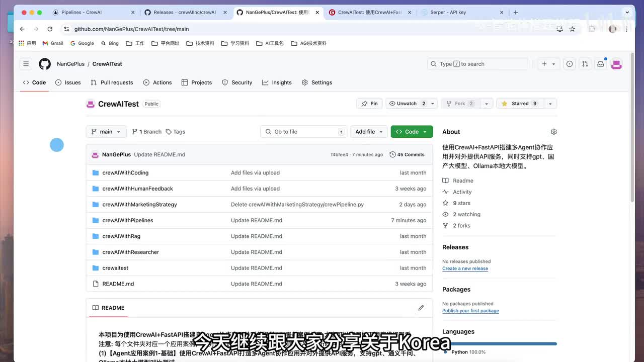Switch to the Pull requests tab

tap(112, 82)
